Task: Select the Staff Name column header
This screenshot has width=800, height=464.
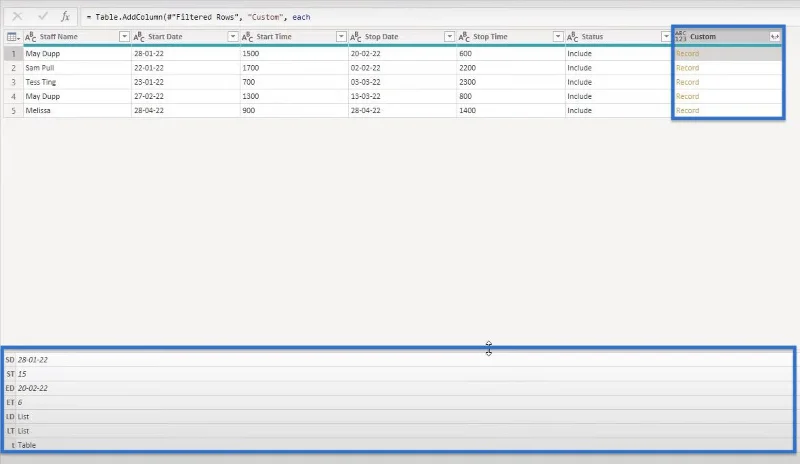Action: click(59, 37)
